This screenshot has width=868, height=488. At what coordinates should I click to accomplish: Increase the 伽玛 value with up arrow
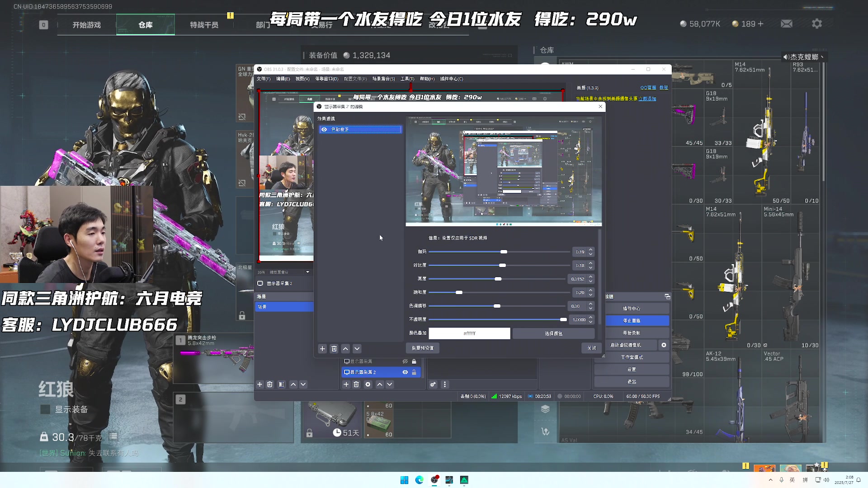[590, 250]
